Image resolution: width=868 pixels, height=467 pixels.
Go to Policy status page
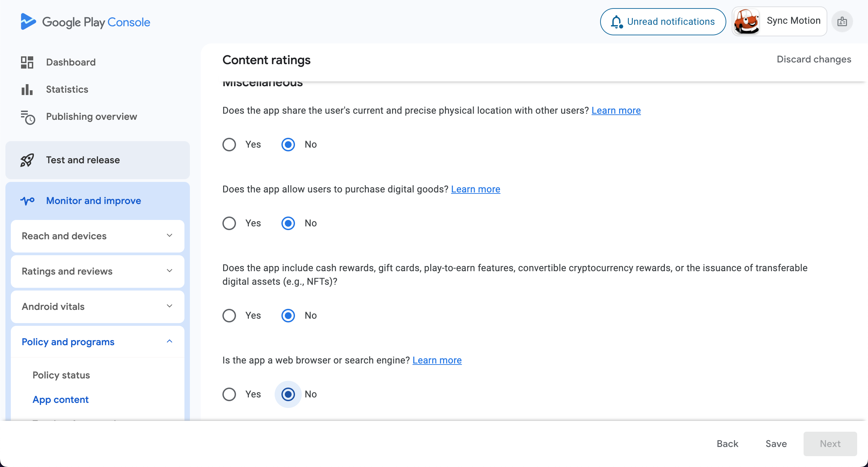click(x=61, y=375)
